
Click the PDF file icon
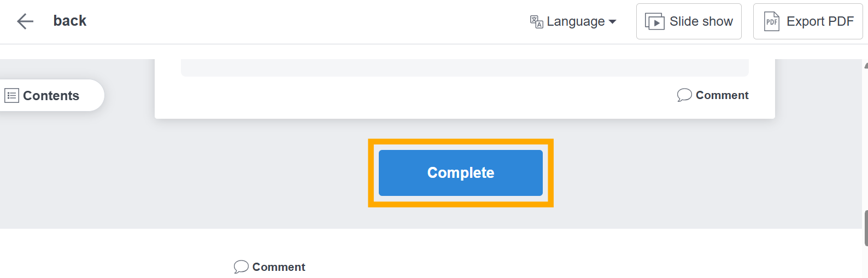[771, 21]
